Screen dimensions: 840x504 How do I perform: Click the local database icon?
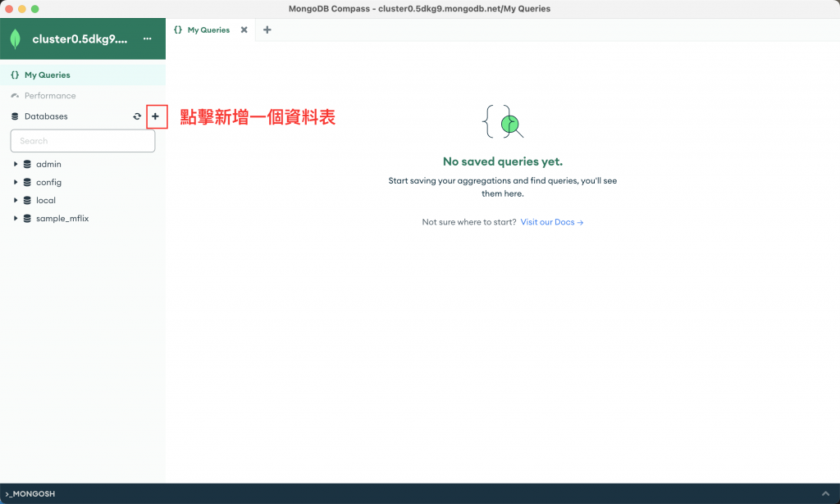point(27,200)
